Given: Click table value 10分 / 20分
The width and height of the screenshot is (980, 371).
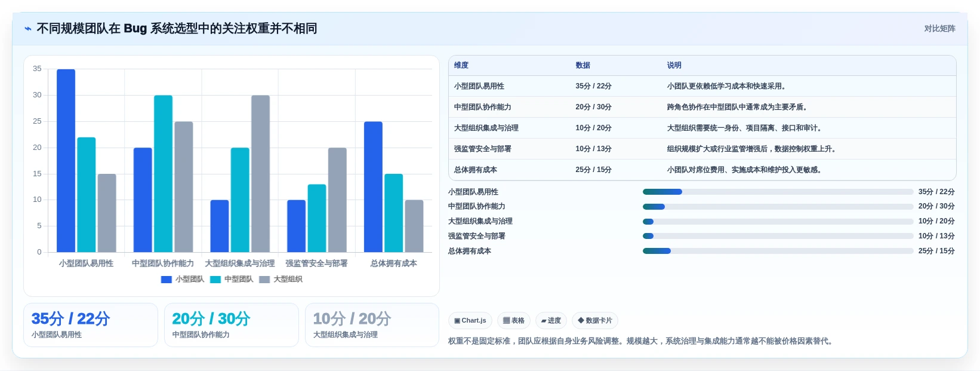Looking at the screenshot, I should (593, 128).
